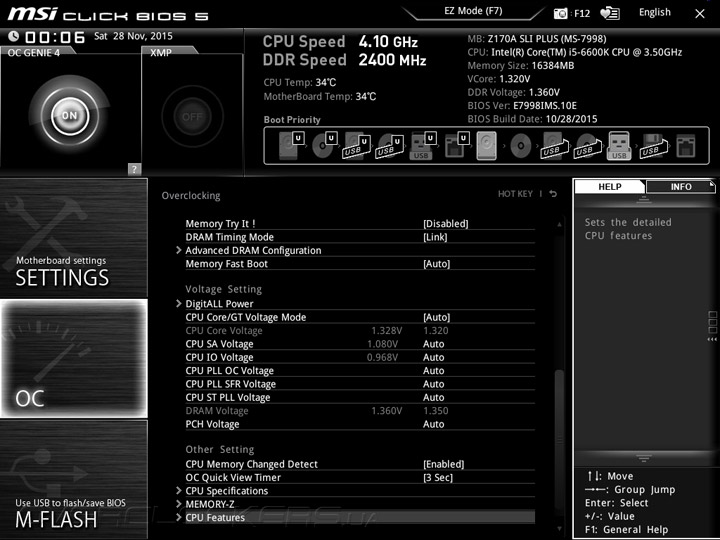Open the highlighted CPU Features submenu
This screenshot has width=720, height=540.
[x=360, y=517]
